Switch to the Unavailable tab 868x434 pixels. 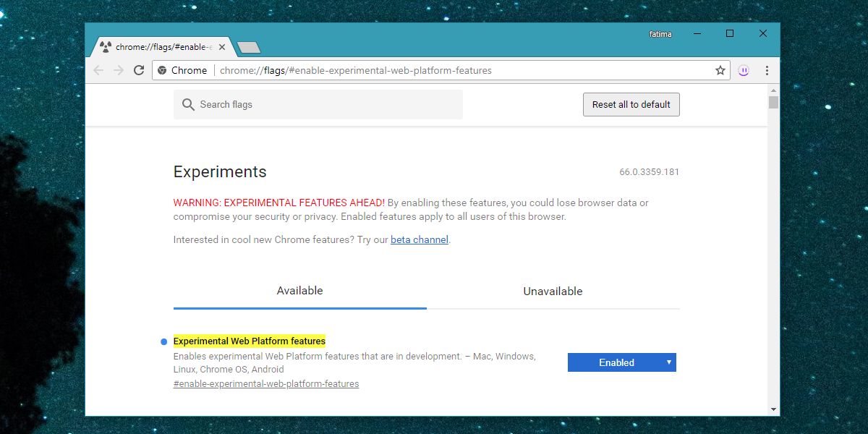pos(553,291)
